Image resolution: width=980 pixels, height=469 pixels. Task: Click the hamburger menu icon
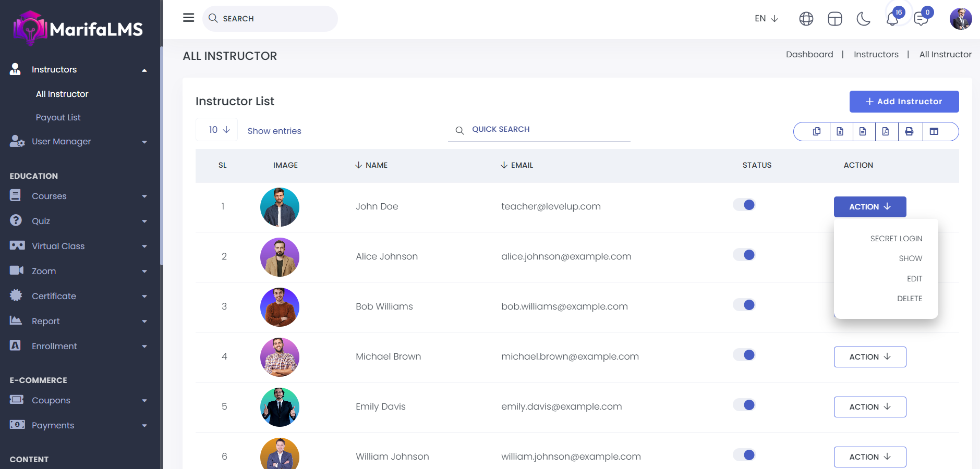click(189, 18)
